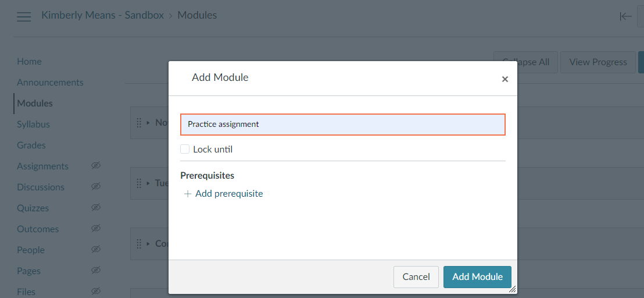
Task: Expand the Tue module's disclosure triangle
Action: [x=148, y=183]
